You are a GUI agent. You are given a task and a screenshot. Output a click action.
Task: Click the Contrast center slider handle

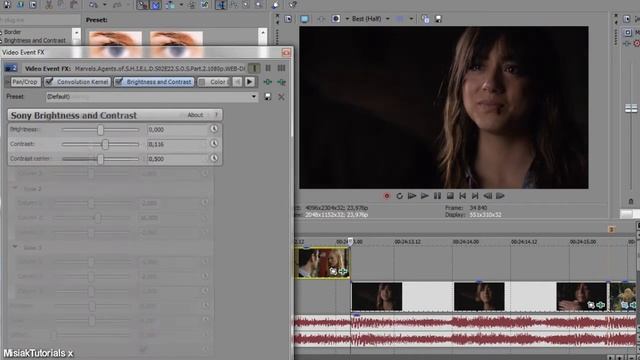click(x=100, y=159)
